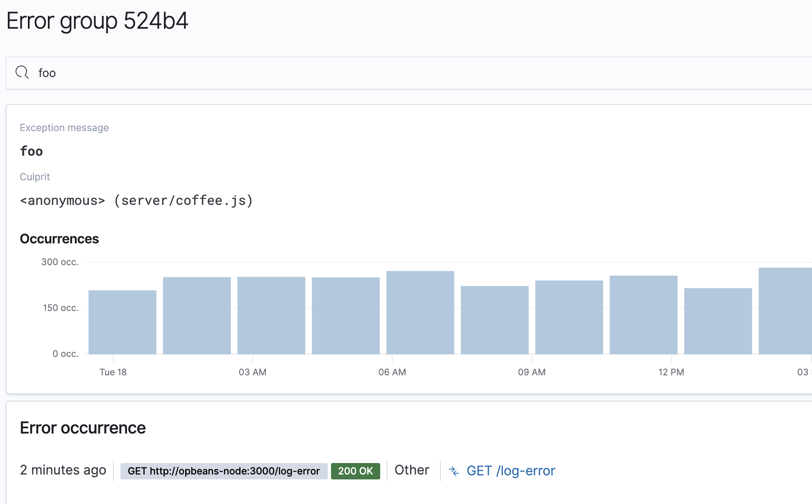Click the 09 AM timeline axis label
This screenshot has width=812, height=504.
531,372
